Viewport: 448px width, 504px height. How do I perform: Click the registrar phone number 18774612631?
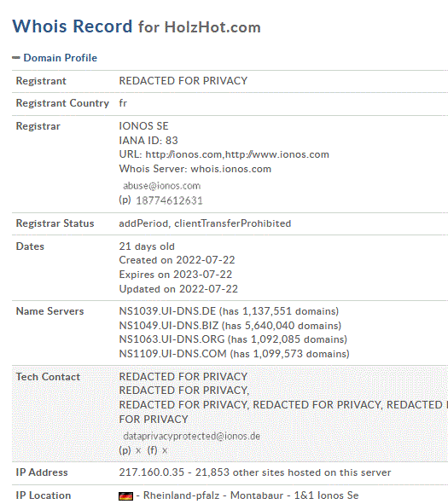click(x=169, y=200)
